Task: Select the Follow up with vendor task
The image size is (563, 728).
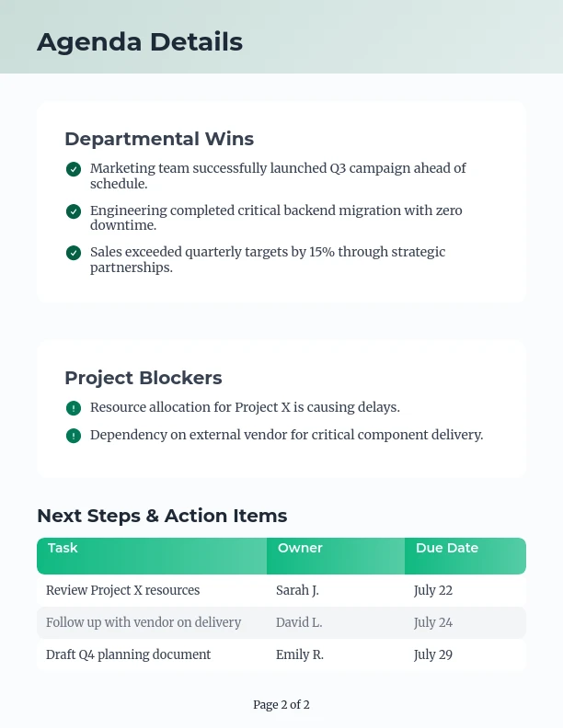Action: [x=144, y=622]
